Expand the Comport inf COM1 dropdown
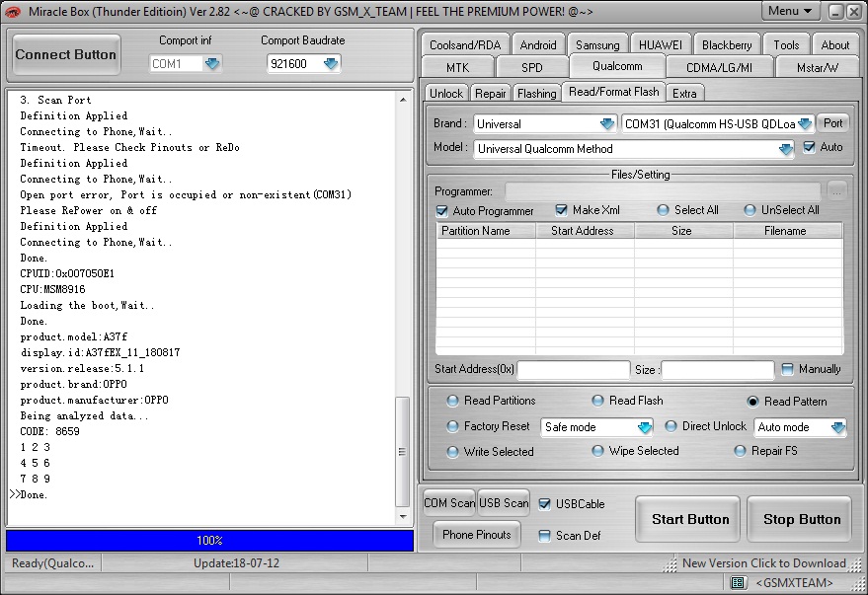The width and height of the screenshot is (868, 595). pyautogui.click(x=212, y=63)
